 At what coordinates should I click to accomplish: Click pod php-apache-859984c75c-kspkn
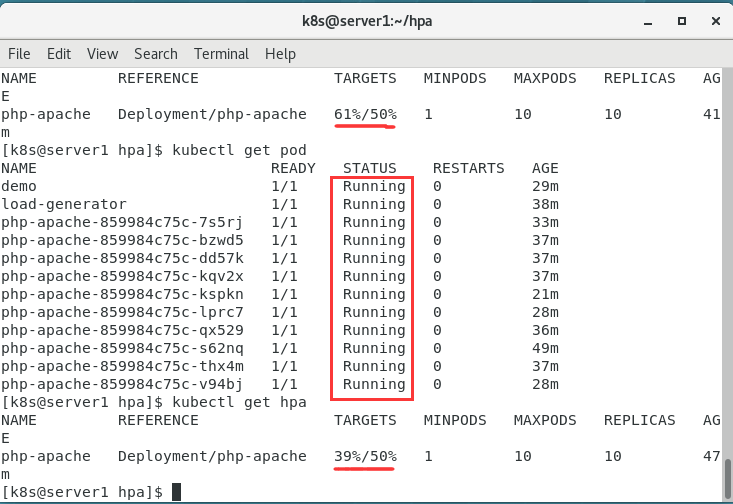click(x=122, y=295)
